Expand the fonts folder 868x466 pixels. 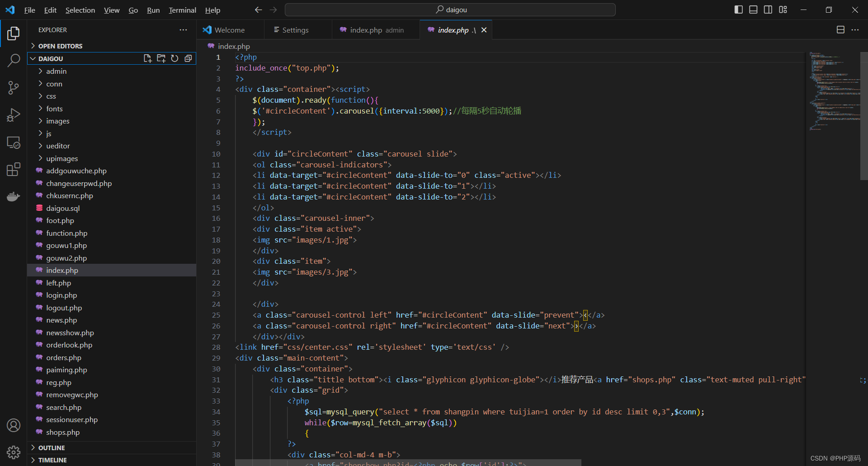(112, 109)
